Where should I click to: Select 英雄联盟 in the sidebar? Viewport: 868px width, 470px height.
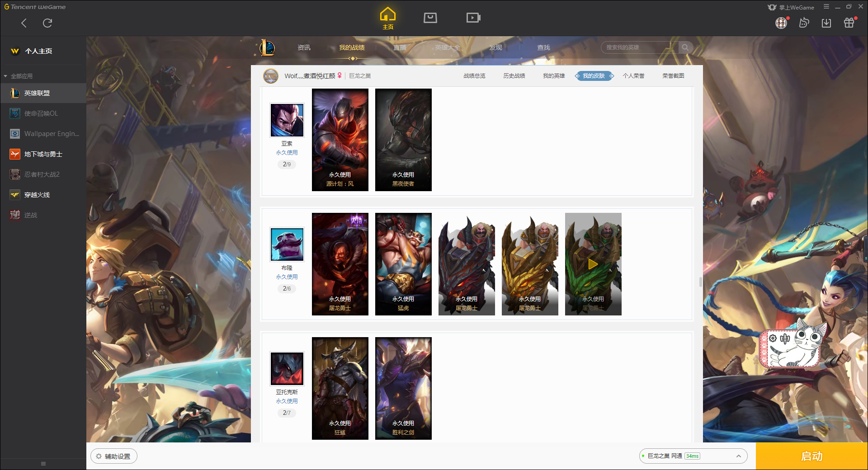[43, 93]
